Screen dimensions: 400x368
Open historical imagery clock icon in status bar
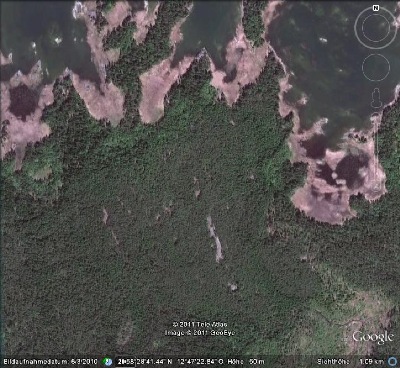(107, 361)
